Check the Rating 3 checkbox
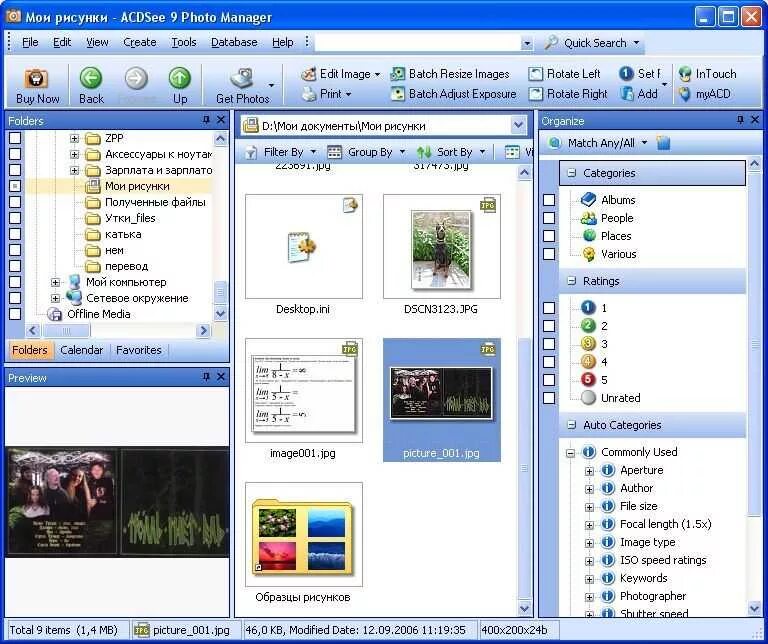This screenshot has width=768, height=644. (x=549, y=344)
